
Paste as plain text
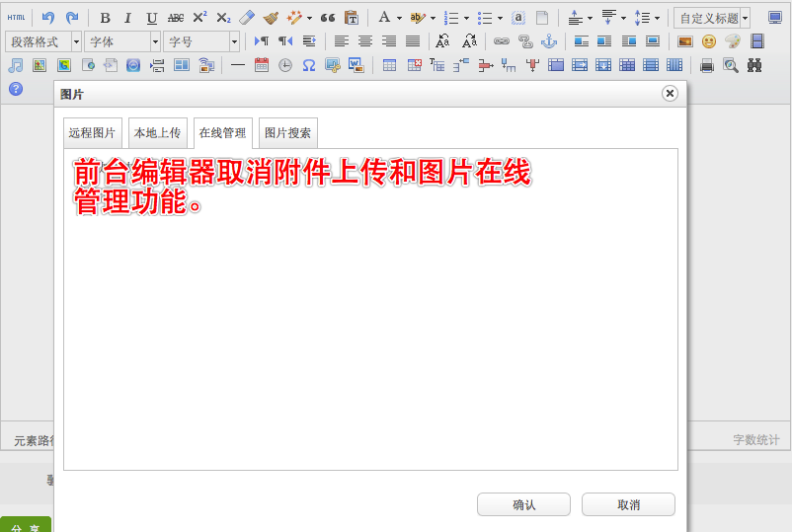(x=352, y=18)
